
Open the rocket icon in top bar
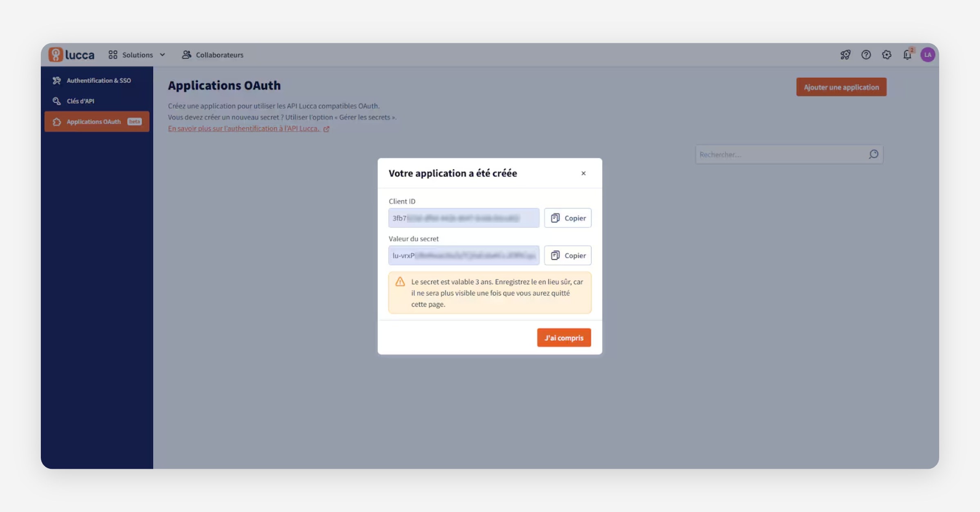pyautogui.click(x=845, y=55)
